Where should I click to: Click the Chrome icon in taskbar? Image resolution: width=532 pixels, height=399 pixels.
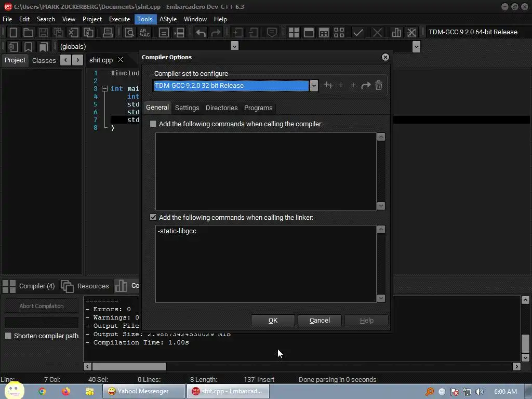click(x=42, y=391)
